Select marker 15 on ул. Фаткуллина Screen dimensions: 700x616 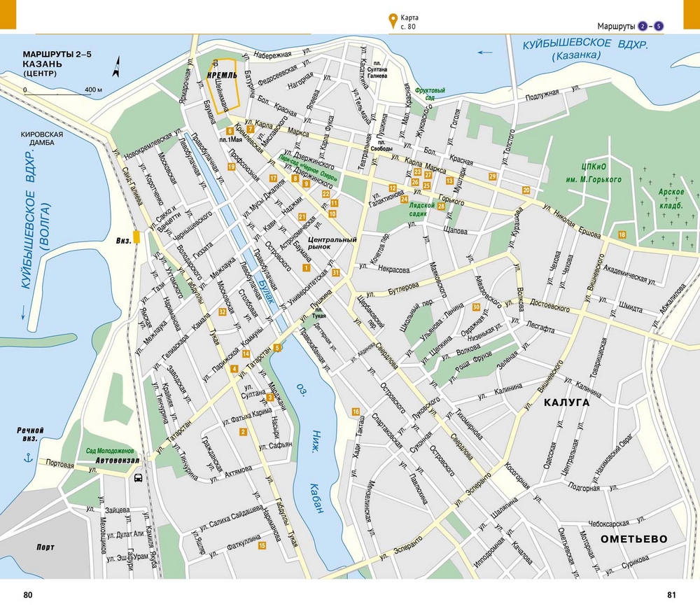coord(262,545)
